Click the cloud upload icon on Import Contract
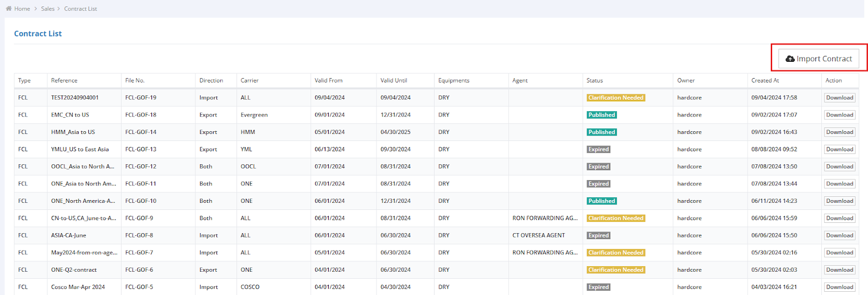The height and width of the screenshot is (295, 868). point(790,59)
